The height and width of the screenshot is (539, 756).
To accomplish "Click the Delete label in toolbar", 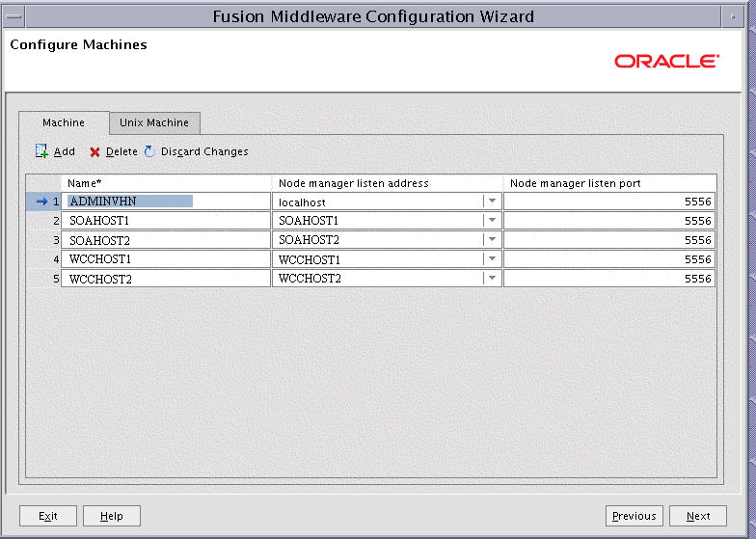I will pyautogui.click(x=121, y=151).
